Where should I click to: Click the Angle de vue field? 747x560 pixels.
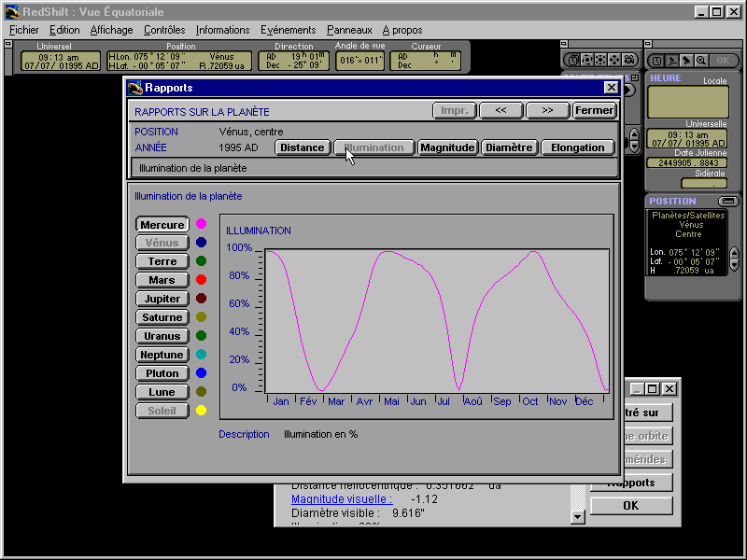coord(359,61)
